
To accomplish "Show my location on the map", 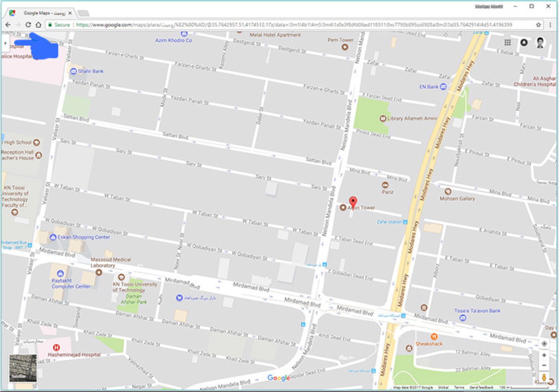I will tap(544, 344).
